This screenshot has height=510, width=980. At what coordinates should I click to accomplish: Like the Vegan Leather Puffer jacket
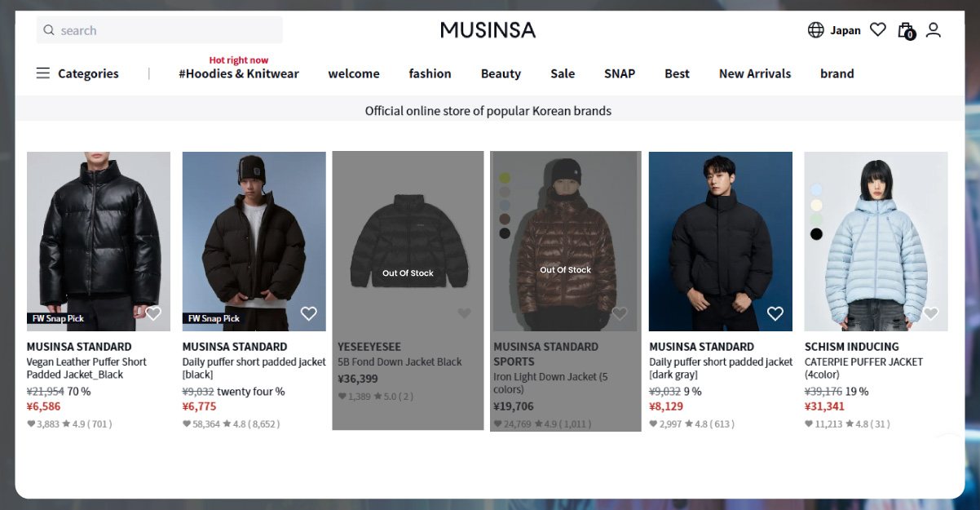[153, 313]
